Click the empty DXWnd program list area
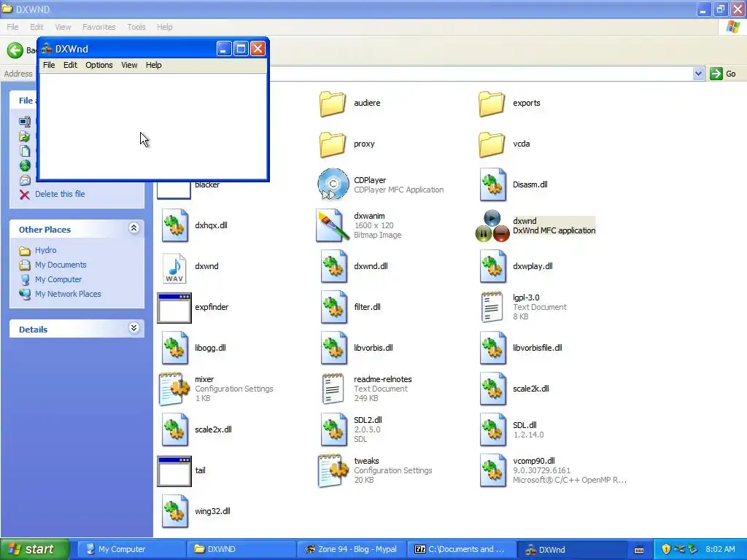The image size is (747, 560). (152, 125)
